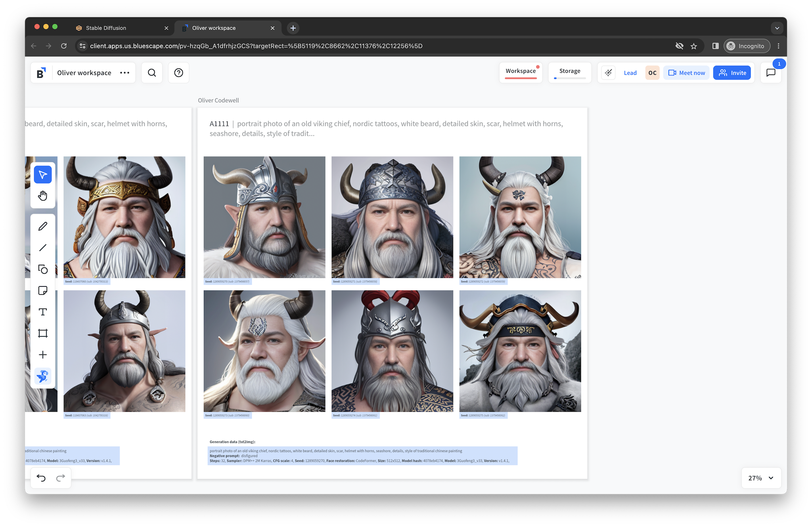
Task: Select the Text tool
Action: [x=43, y=312]
